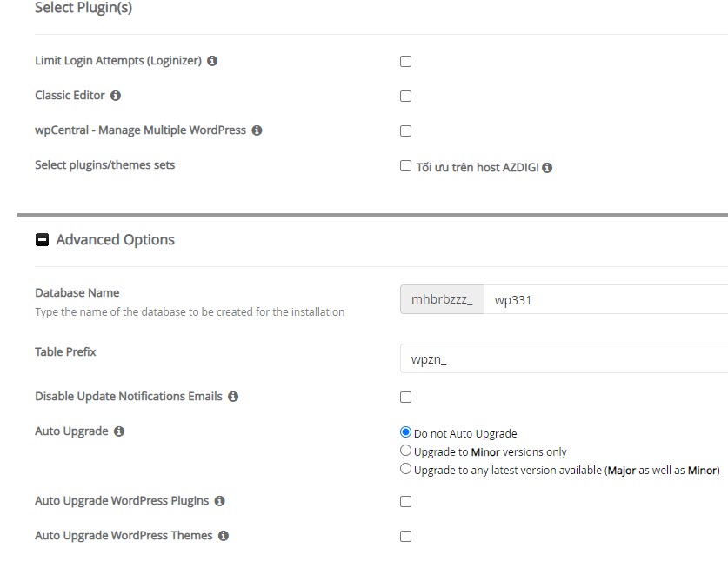Click the Limit Login Attempts (Loginizer) label
The image size is (728, 575).
click(x=118, y=61)
